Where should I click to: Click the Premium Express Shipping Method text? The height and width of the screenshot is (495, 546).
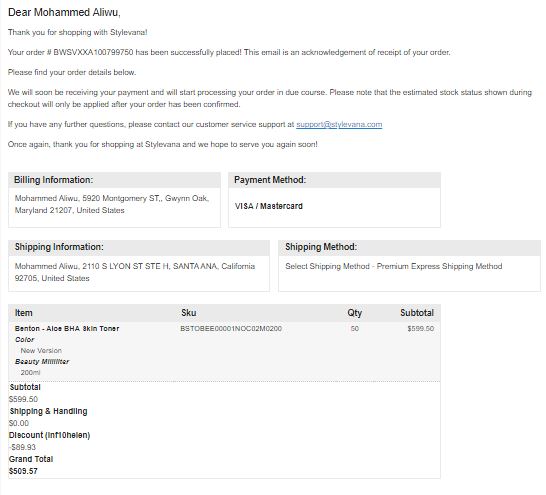pyautogui.click(x=439, y=266)
